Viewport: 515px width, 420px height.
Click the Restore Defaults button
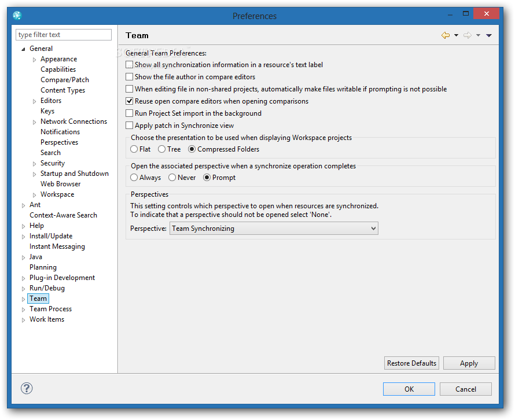[411, 363]
